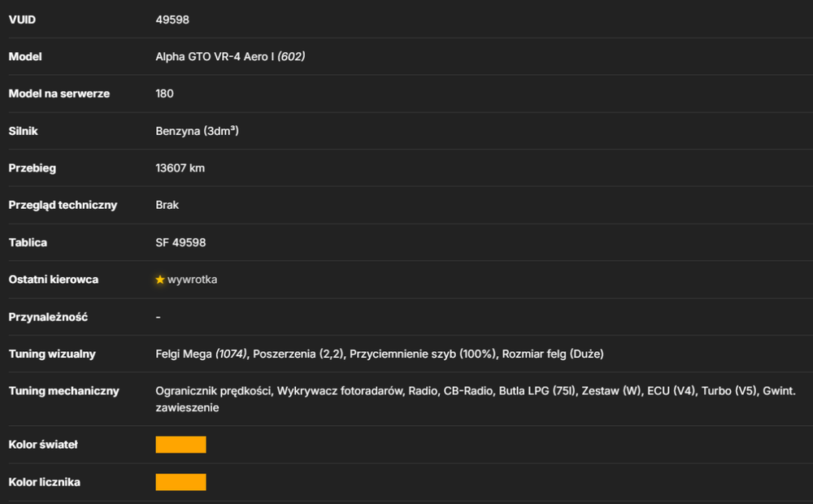Viewport: 813px width, 504px height.
Task: Click the orange Kolor świateł swatch
Action: [x=181, y=445]
